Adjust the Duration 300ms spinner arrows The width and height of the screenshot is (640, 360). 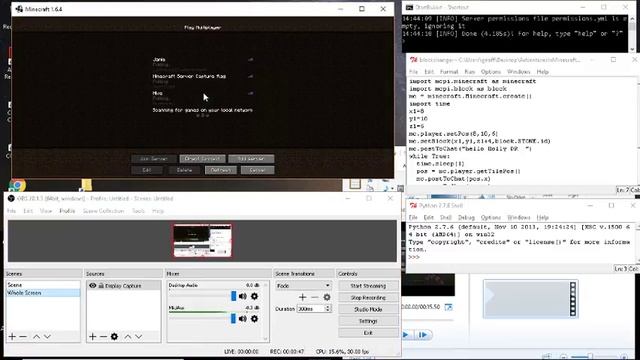click(327, 309)
